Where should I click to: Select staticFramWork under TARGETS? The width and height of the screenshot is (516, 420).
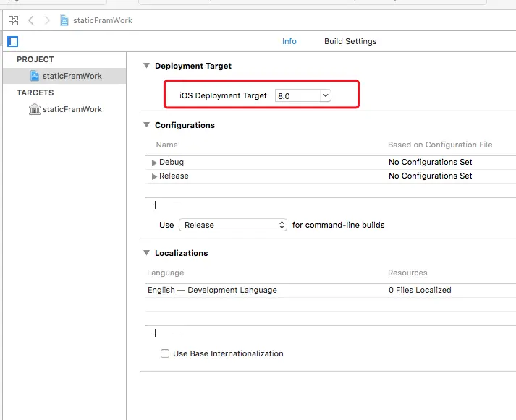[64, 109]
